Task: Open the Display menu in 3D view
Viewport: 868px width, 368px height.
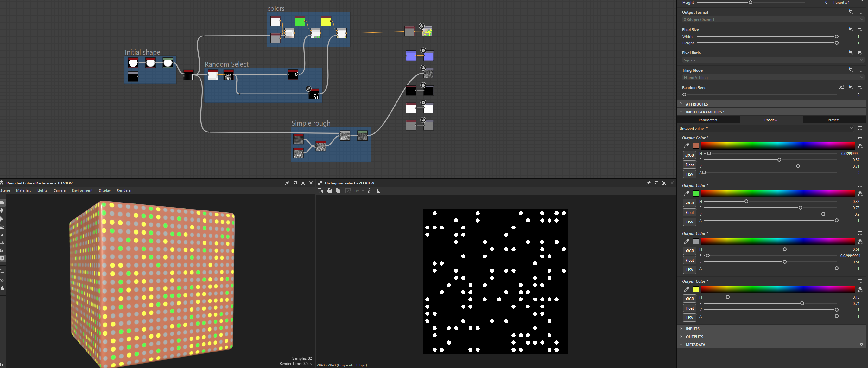Action: pyautogui.click(x=105, y=190)
